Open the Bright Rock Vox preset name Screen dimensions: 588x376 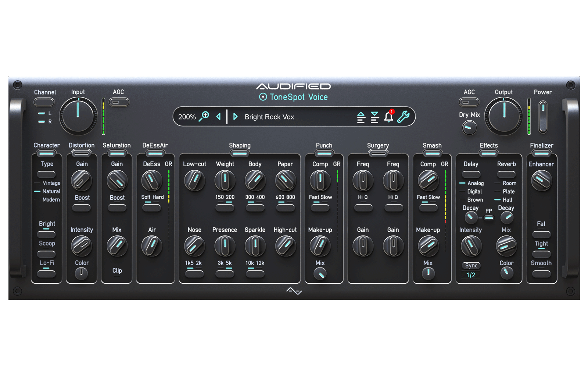(269, 117)
